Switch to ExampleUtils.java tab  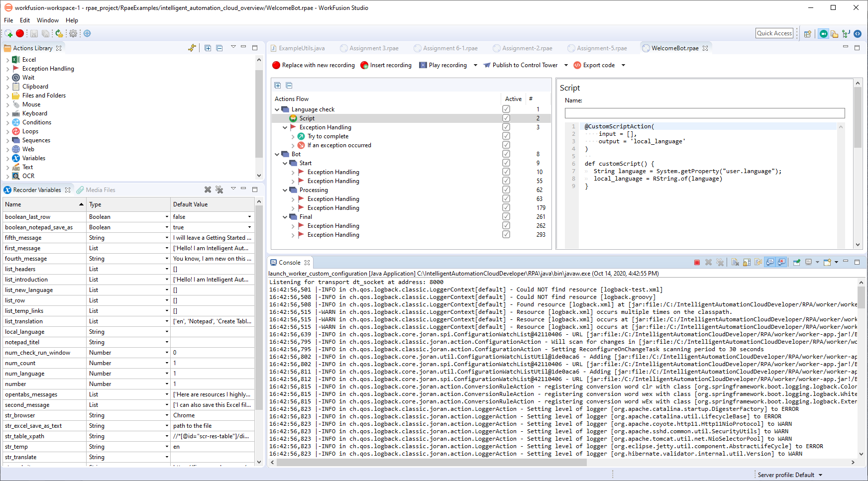click(298, 48)
